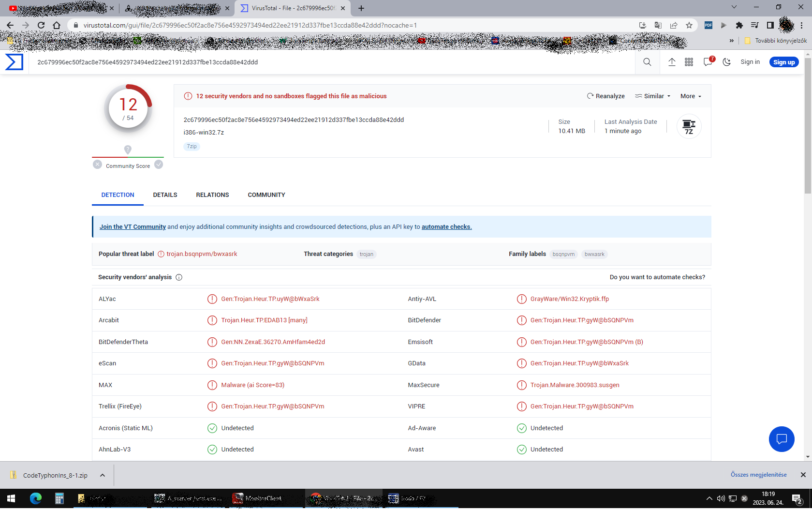Expand the More dropdown
The width and height of the screenshot is (812, 511).
[x=691, y=96]
